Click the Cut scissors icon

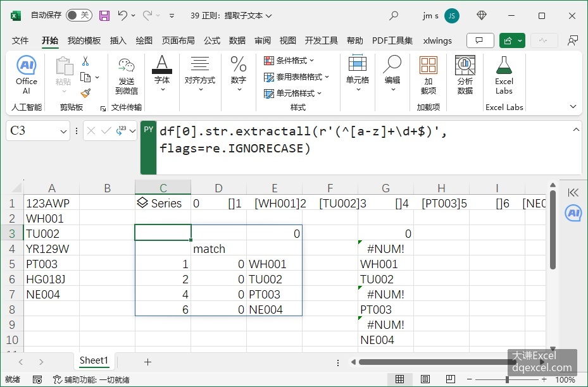point(85,61)
